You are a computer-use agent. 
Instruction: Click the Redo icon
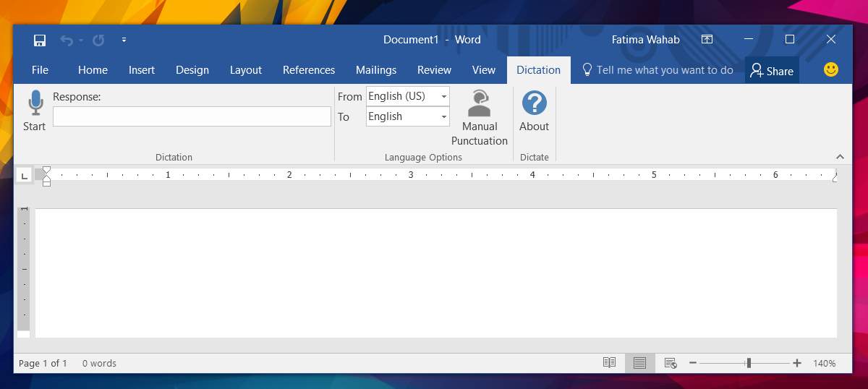(98, 40)
